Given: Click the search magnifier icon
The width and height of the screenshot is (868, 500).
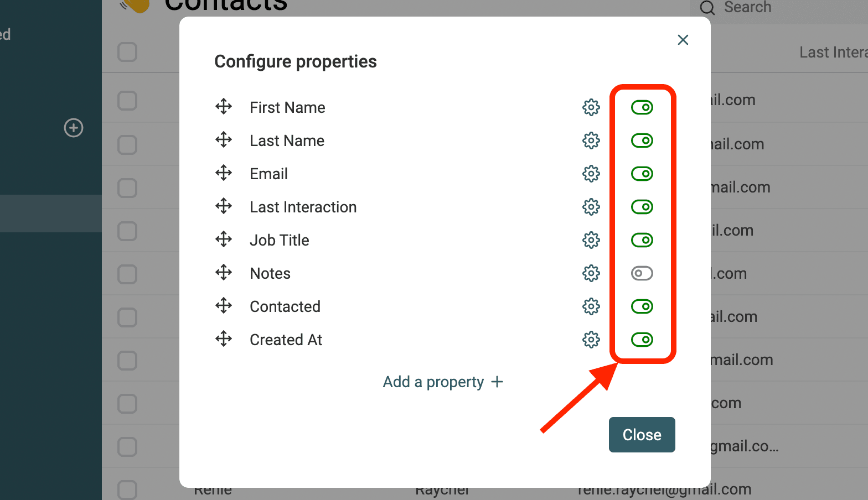Looking at the screenshot, I should 707,8.
